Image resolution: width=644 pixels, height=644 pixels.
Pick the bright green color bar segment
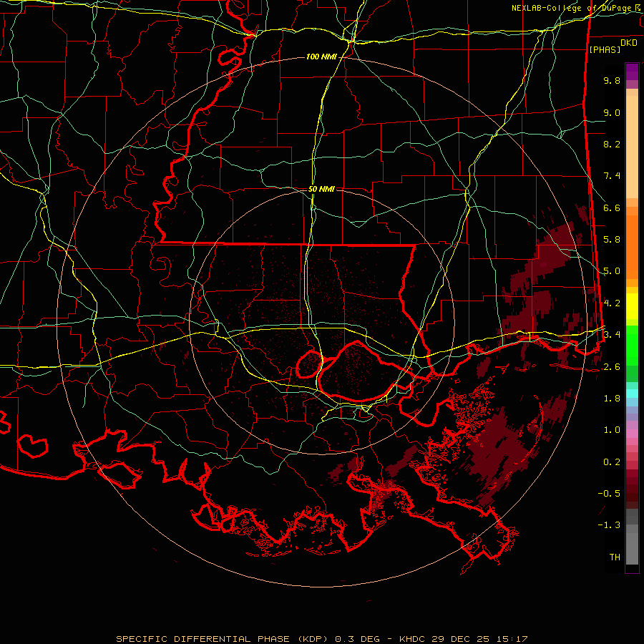(x=632, y=345)
